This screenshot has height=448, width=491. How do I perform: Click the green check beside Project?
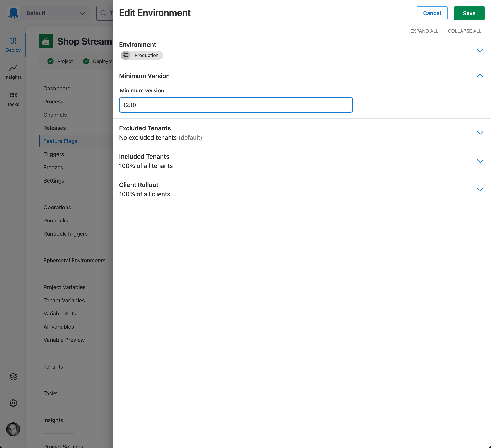click(50, 61)
